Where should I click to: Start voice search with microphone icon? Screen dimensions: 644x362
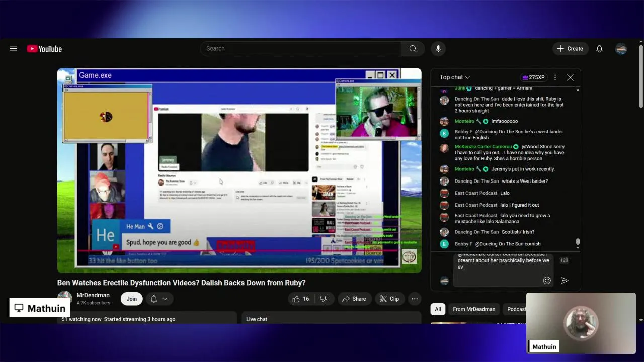(x=438, y=49)
